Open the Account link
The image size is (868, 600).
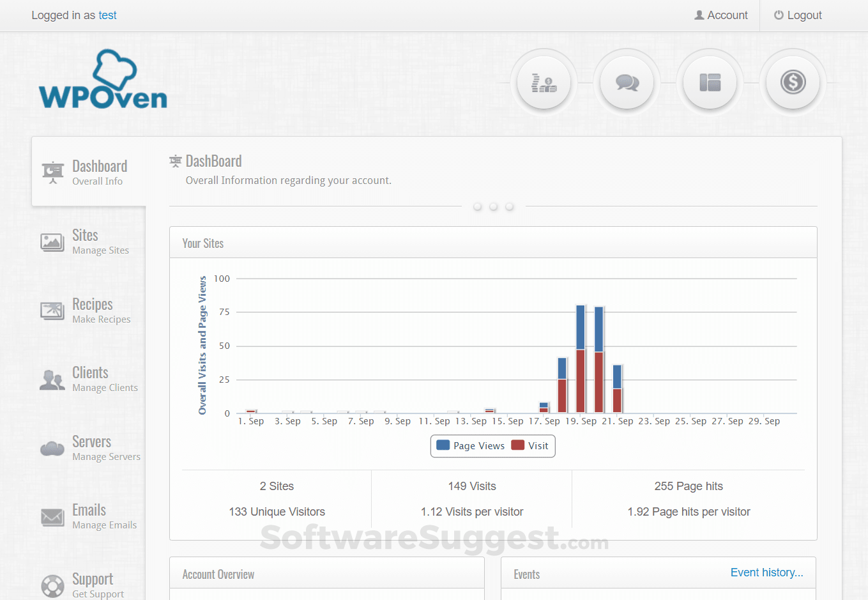pos(721,15)
